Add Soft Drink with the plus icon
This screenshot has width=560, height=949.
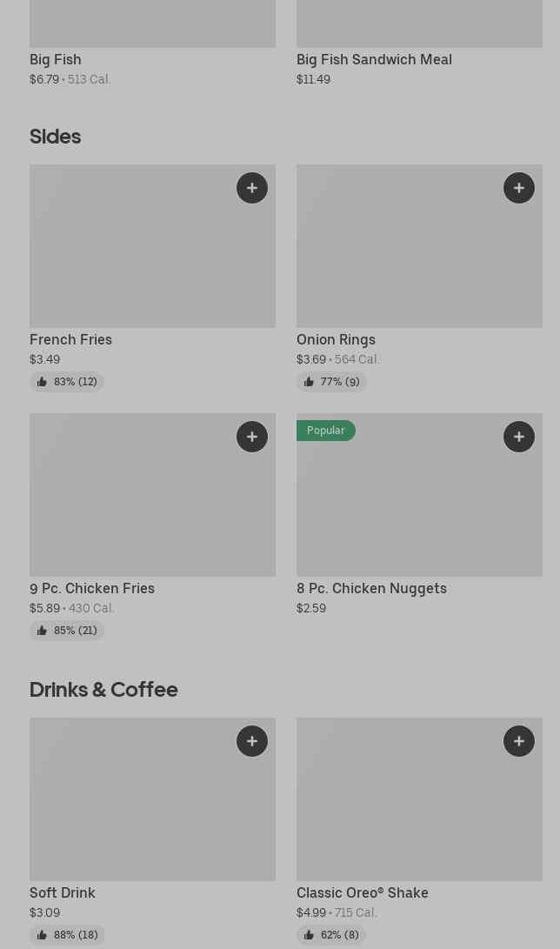[x=252, y=741]
